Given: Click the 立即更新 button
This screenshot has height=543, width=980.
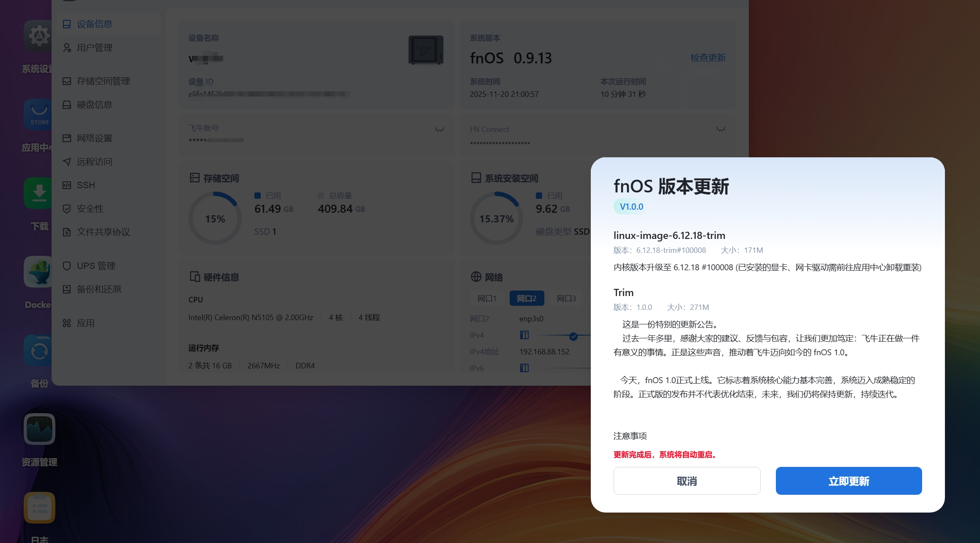Looking at the screenshot, I should (x=849, y=481).
